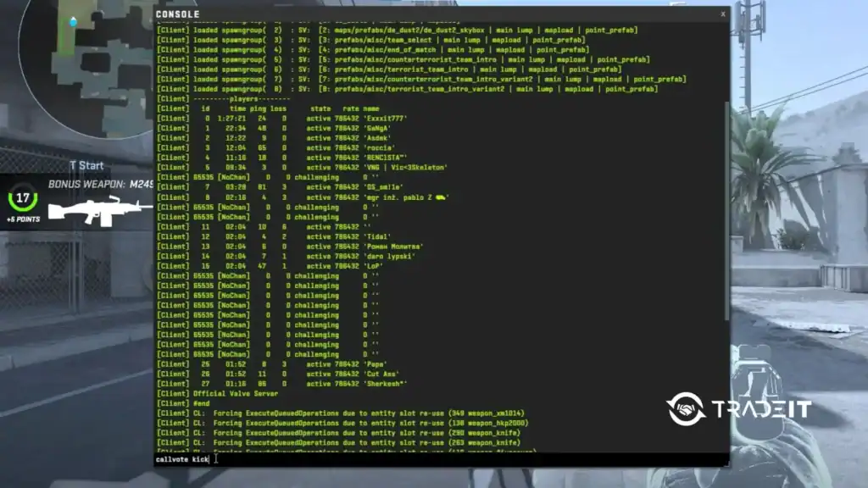868x488 pixels.
Task: Close the console window with the X
Action: coord(722,14)
